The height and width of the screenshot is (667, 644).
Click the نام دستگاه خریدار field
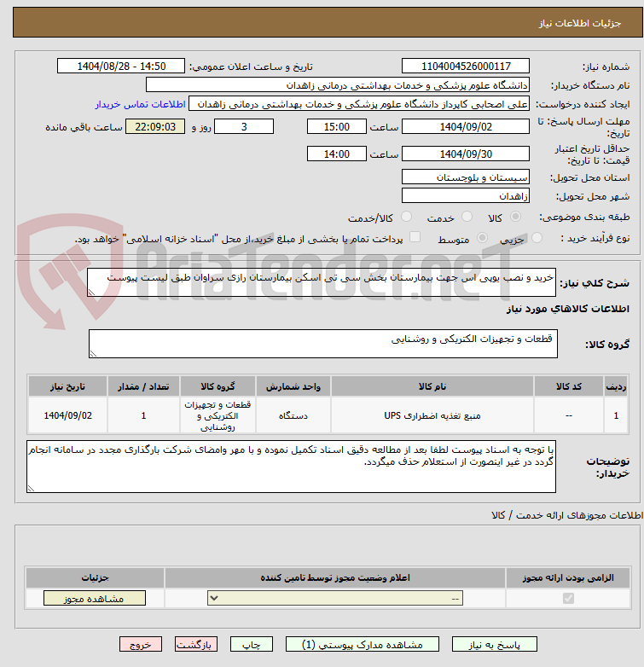click(338, 85)
